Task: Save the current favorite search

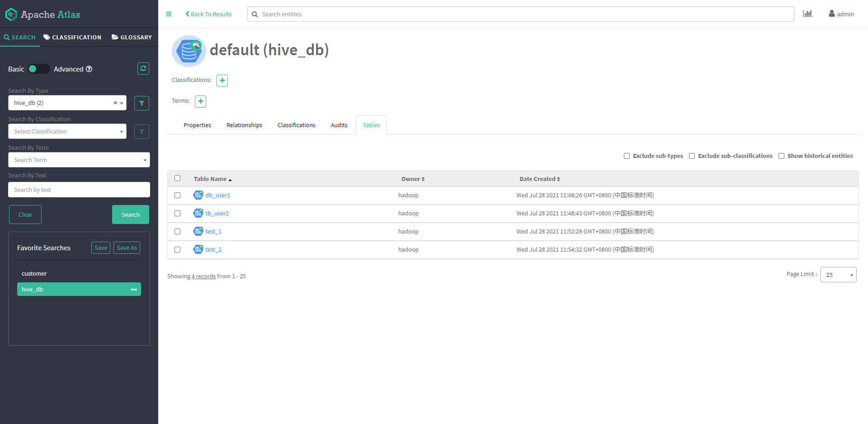Action: pyautogui.click(x=101, y=248)
